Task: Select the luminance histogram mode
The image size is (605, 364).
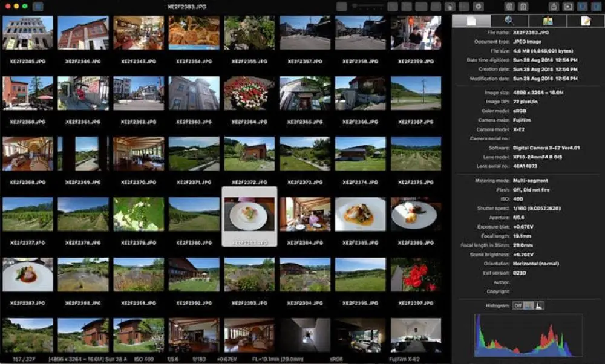Action: tap(539, 306)
